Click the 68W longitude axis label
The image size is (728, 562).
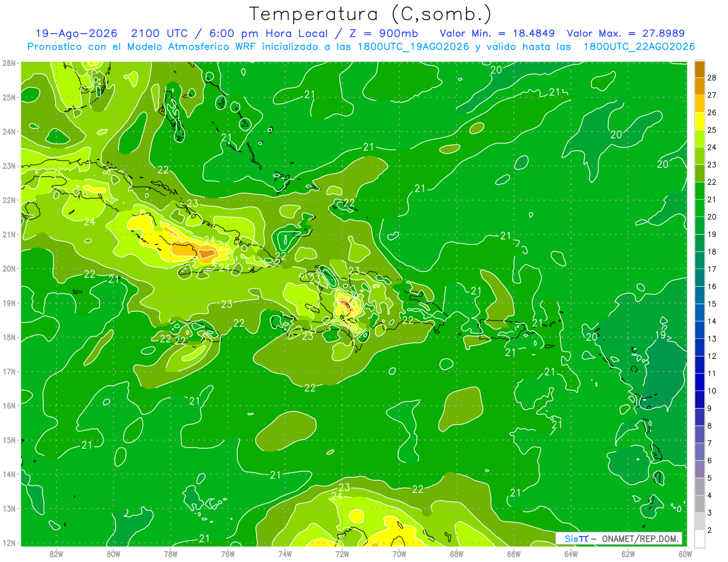pos(456,553)
